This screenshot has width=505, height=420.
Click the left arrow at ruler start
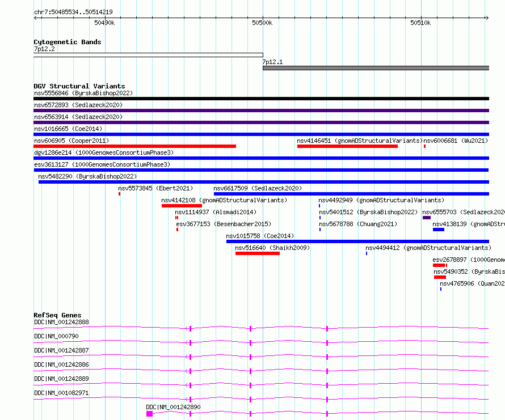click(x=35, y=18)
